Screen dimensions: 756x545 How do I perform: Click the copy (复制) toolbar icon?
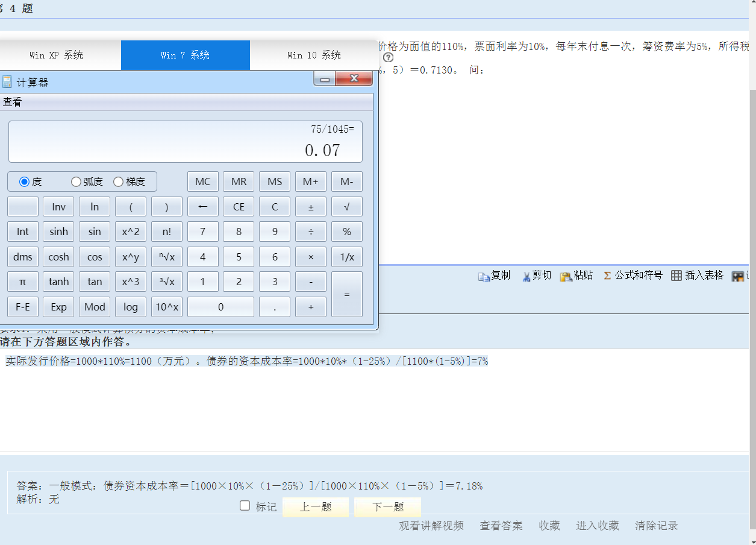484,276
